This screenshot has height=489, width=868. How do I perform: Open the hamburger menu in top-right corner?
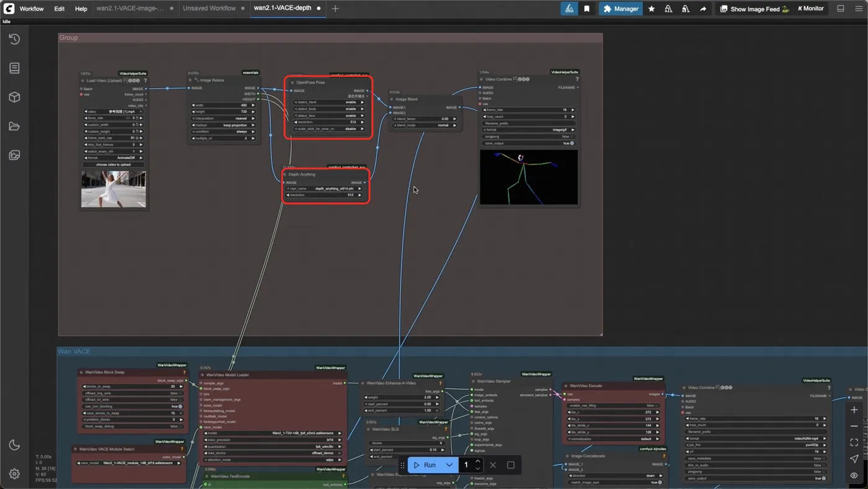859,9
